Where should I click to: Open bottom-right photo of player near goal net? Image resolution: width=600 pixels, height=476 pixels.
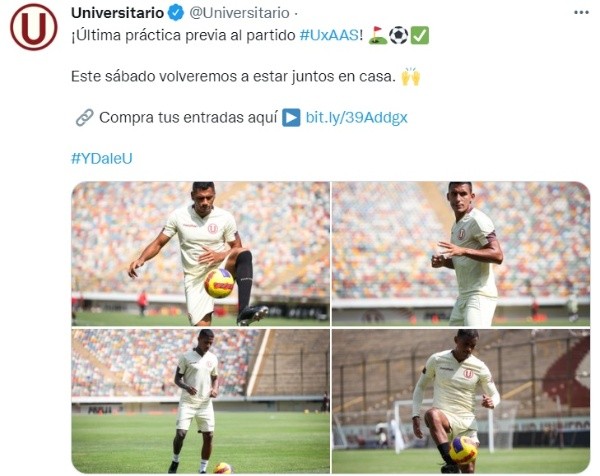461,401
